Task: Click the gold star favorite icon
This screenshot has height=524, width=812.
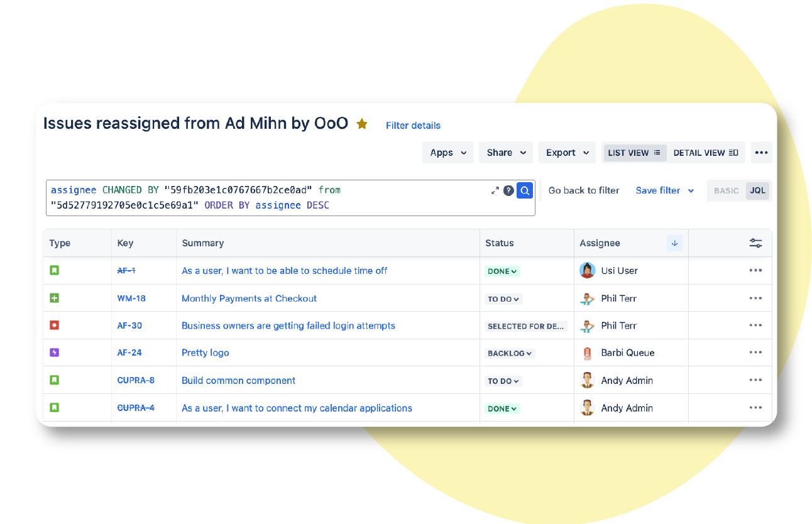Action: (x=362, y=124)
